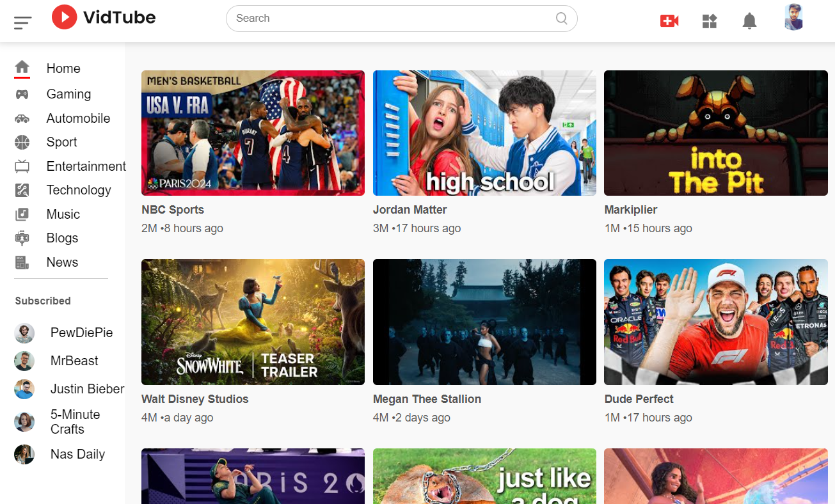Play the Paris 2024 breakdancing thumbnail
835x504 pixels.
coord(253,476)
